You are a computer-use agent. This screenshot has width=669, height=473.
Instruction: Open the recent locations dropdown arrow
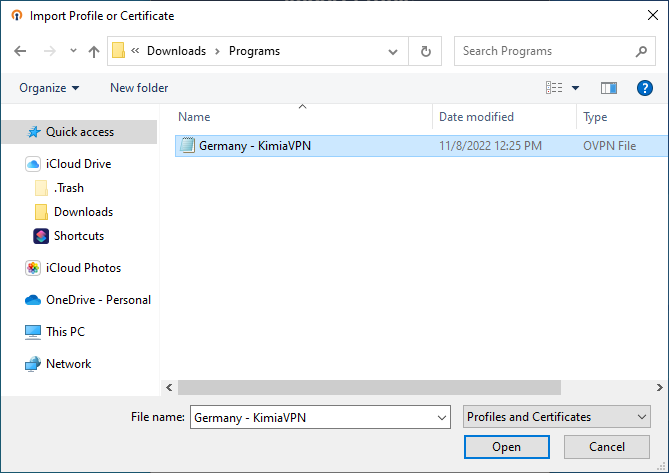[73, 51]
